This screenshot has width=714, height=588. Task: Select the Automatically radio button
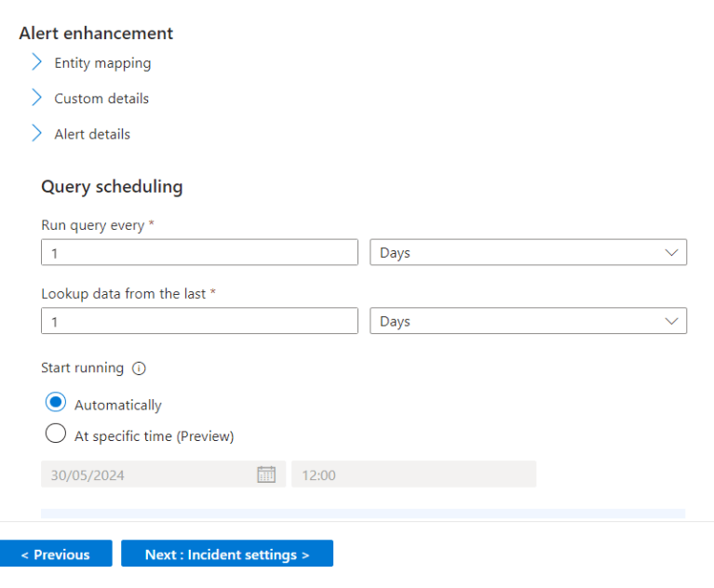pyautogui.click(x=56, y=403)
